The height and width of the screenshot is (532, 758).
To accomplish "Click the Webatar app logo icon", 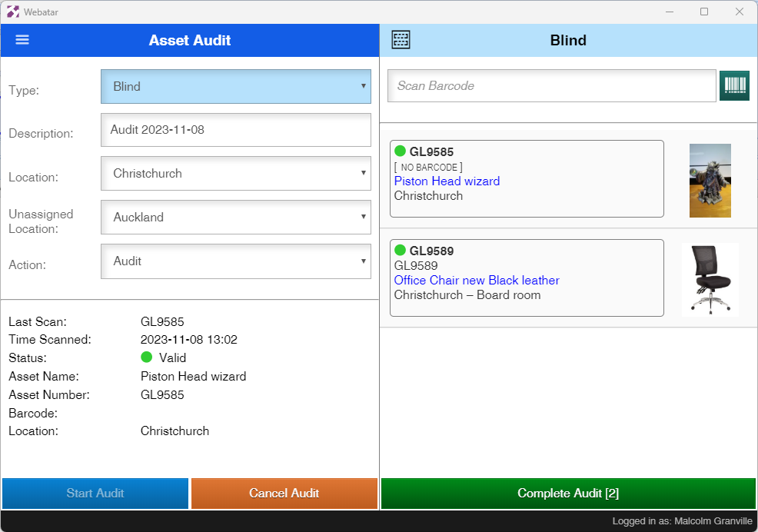I will (x=13, y=12).
